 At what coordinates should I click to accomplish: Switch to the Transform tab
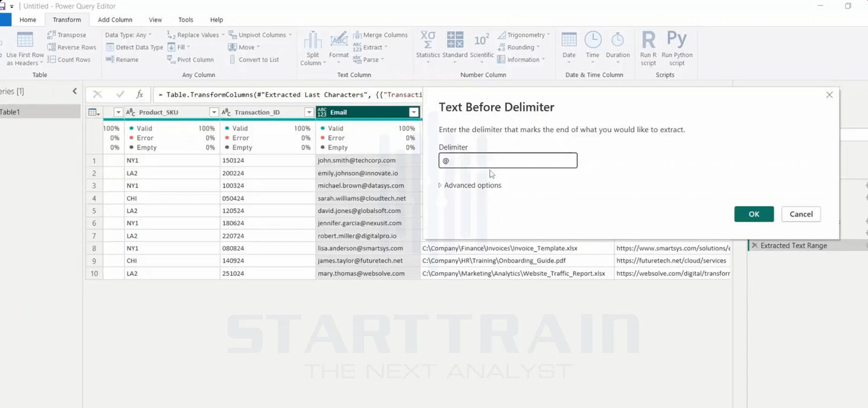[x=66, y=20]
